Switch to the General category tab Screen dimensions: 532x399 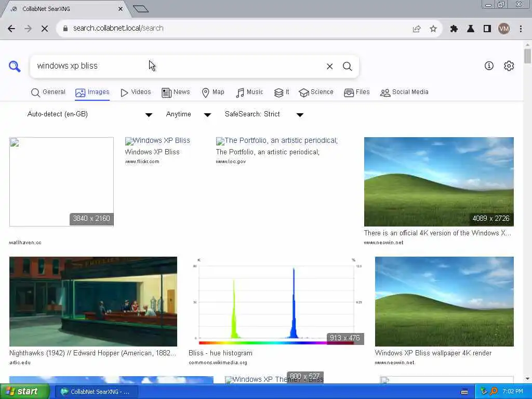tap(48, 92)
